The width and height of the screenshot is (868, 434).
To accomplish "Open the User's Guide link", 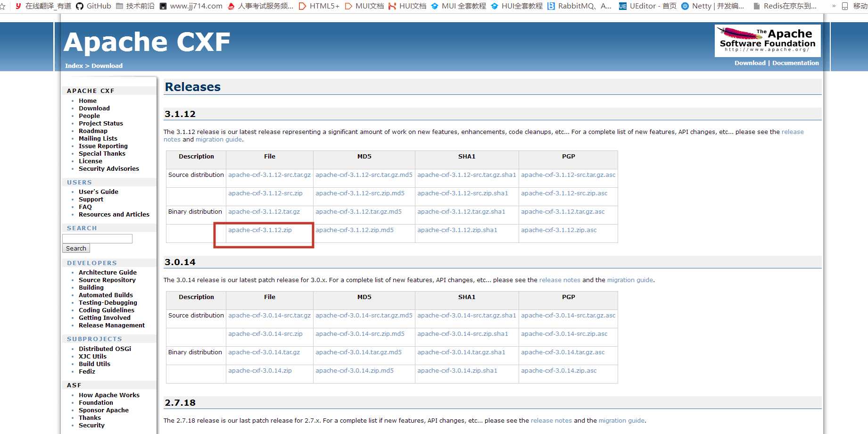I will point(99,192).
